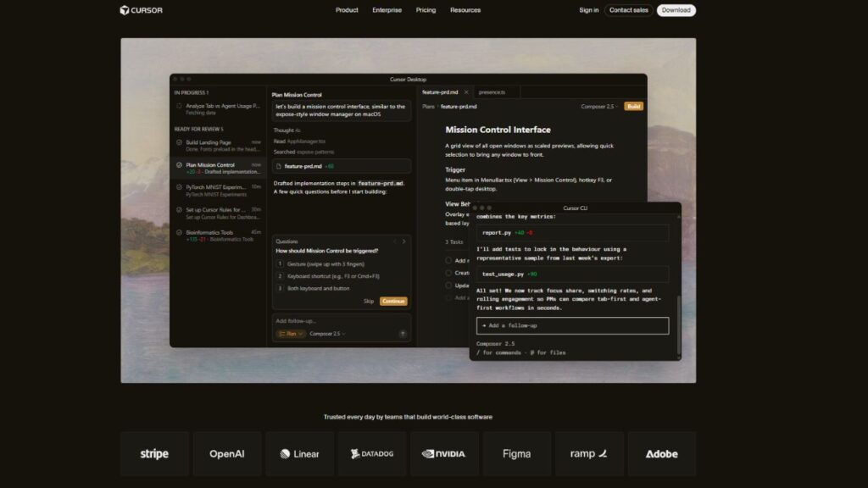Open the Plan mode dropdown
Viewport: 868px width, 488px height.
(x=291, y=334)
